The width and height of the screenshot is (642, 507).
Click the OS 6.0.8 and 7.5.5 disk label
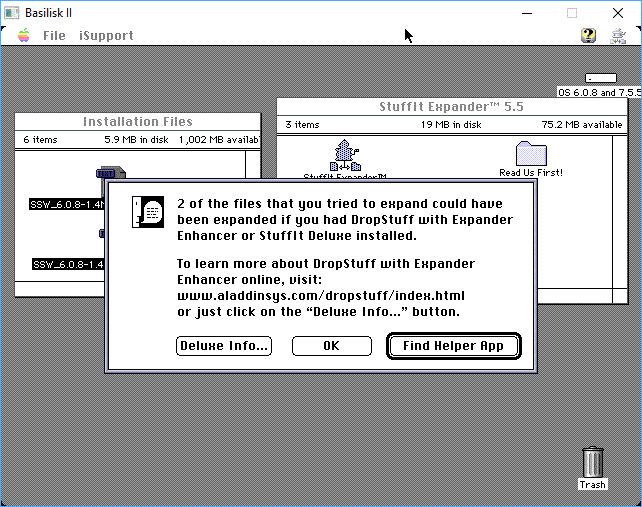[x=599, y=92]
